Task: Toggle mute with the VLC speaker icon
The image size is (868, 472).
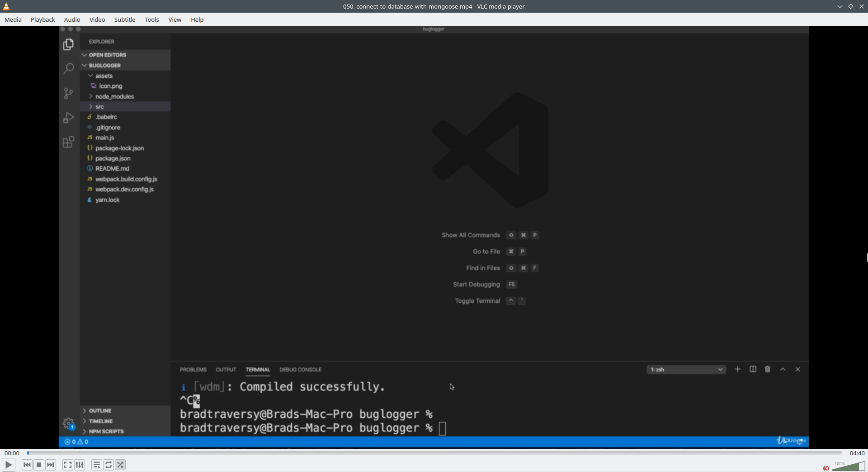Action: click(x=826, y=468)
